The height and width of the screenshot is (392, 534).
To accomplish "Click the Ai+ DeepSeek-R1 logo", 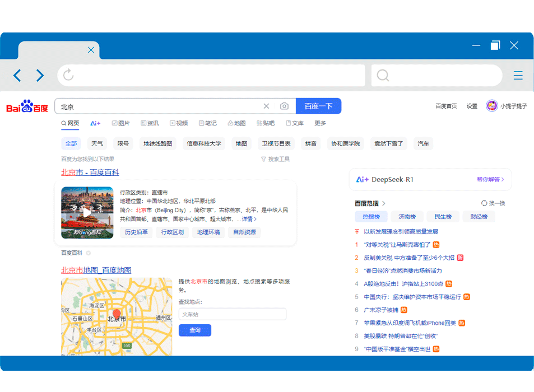I will click(384, 179).
